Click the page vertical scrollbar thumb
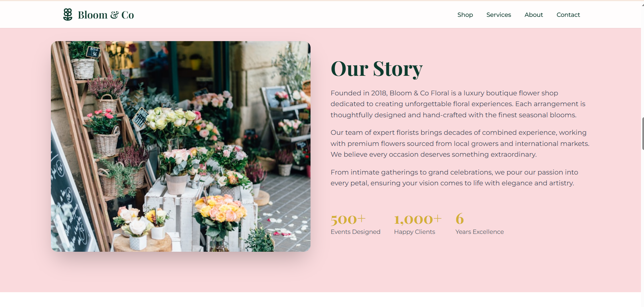The image size is (644, 307). [x=643, y=133]
